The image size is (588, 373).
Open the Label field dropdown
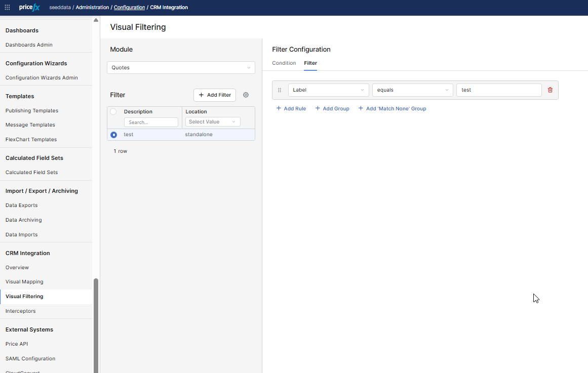[x=328, y=90]
